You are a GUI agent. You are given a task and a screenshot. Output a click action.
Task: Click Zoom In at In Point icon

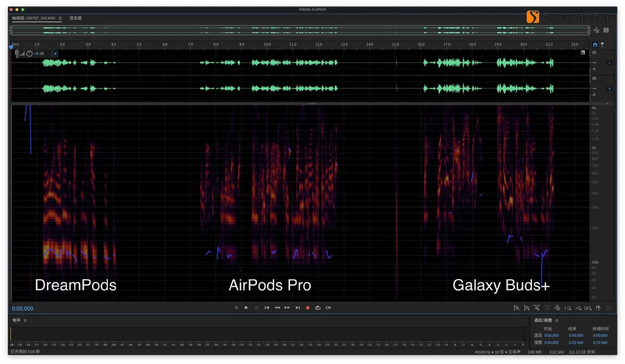[x=568, y=308]
